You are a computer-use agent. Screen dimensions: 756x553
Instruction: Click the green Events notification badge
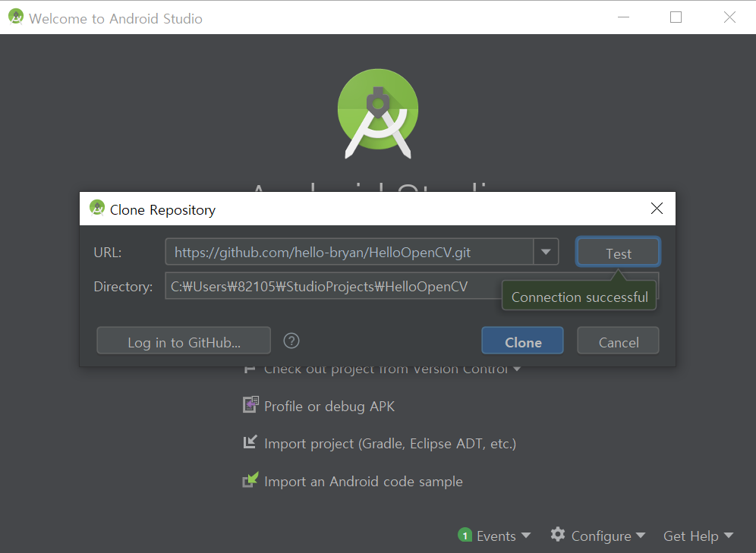(x=465, y=536)
